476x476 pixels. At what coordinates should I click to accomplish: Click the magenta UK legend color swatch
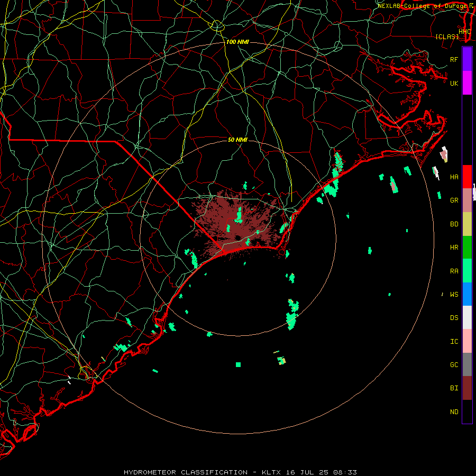point(467,83)
